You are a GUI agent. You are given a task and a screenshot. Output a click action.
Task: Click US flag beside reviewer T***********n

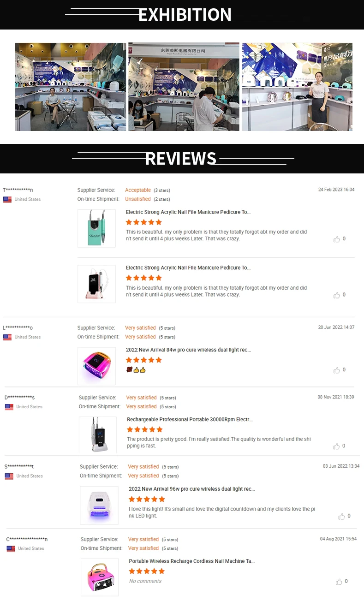coord(7,200)
